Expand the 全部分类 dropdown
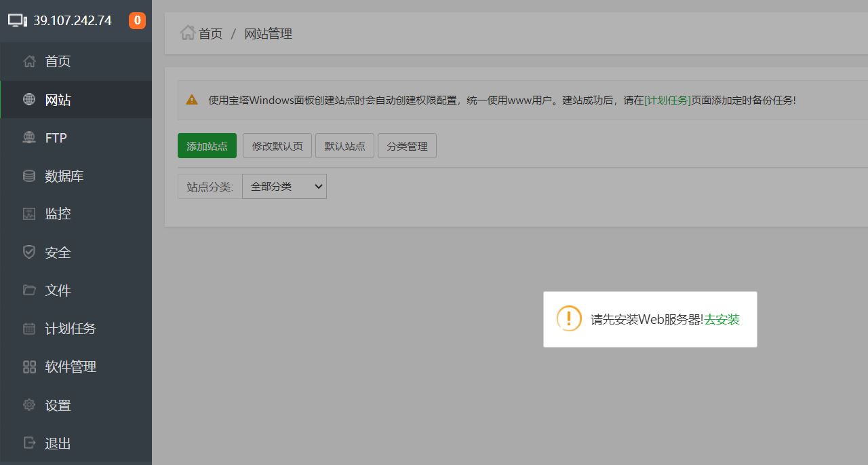 (284, 187)
